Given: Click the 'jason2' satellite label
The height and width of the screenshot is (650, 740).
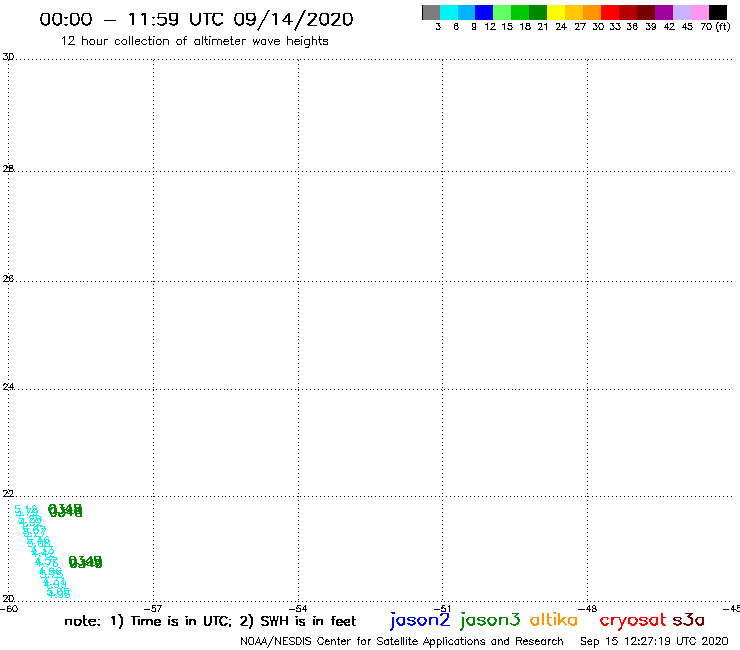Looking at the screenshot, I should [420, 620].
